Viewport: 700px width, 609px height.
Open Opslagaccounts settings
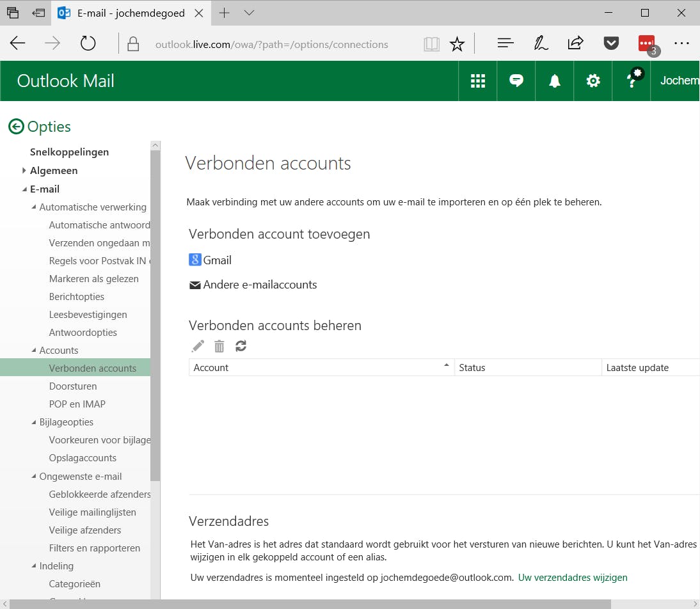point(83,457)
